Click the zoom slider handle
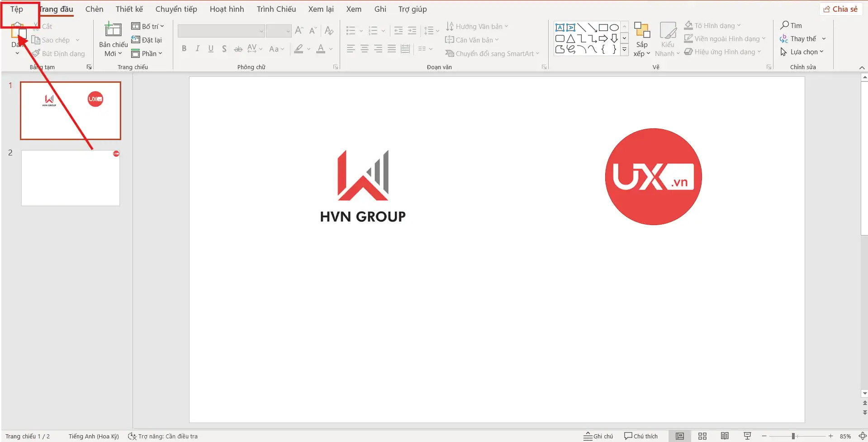The height and width of the screenshot is (442, 868). [793, 436]
